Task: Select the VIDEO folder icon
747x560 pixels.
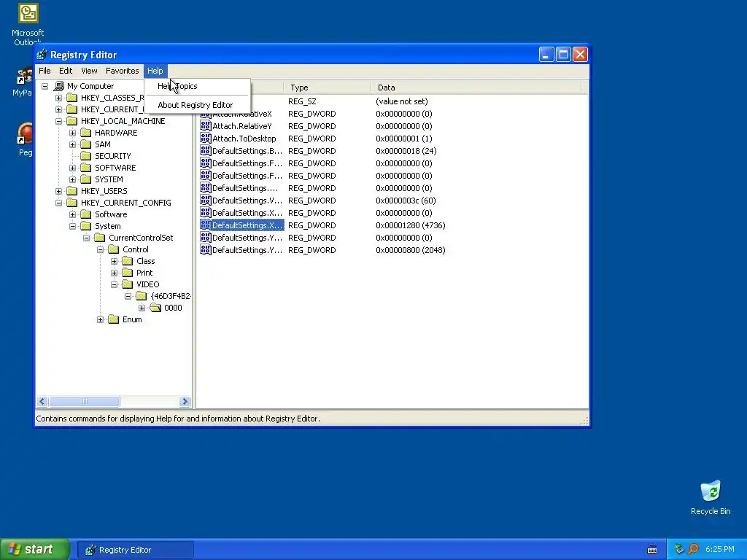Action: (127, 284)
